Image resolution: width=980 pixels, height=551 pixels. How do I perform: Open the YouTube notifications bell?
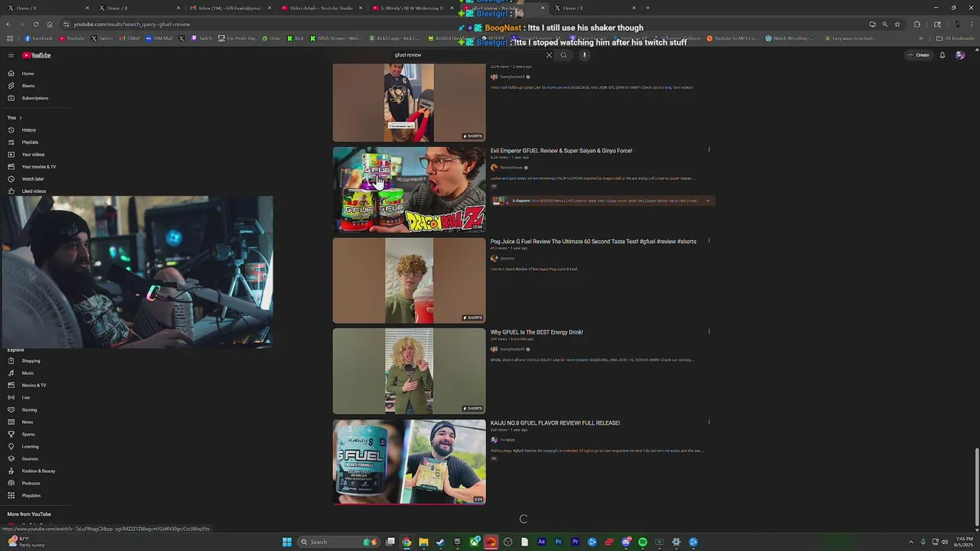click(x=942, y=55)
